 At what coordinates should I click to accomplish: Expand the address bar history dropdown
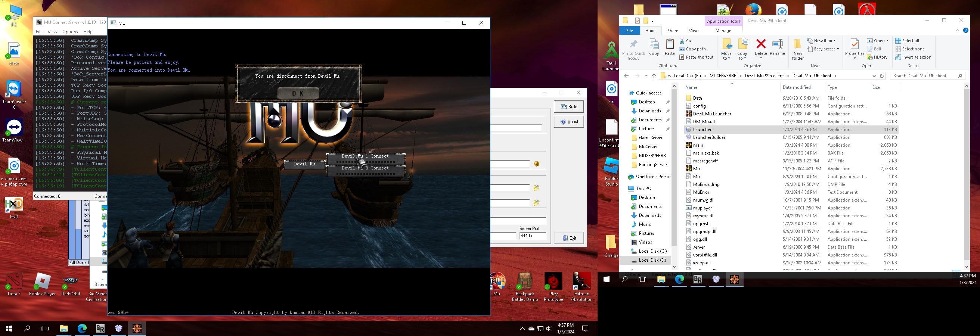[874, 76]
